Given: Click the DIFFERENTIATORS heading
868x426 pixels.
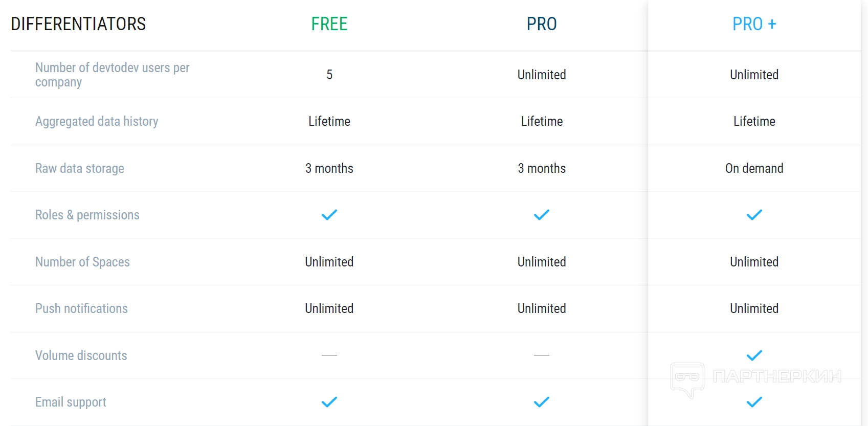Looking at the screenshot, I should tap(78, 24).
